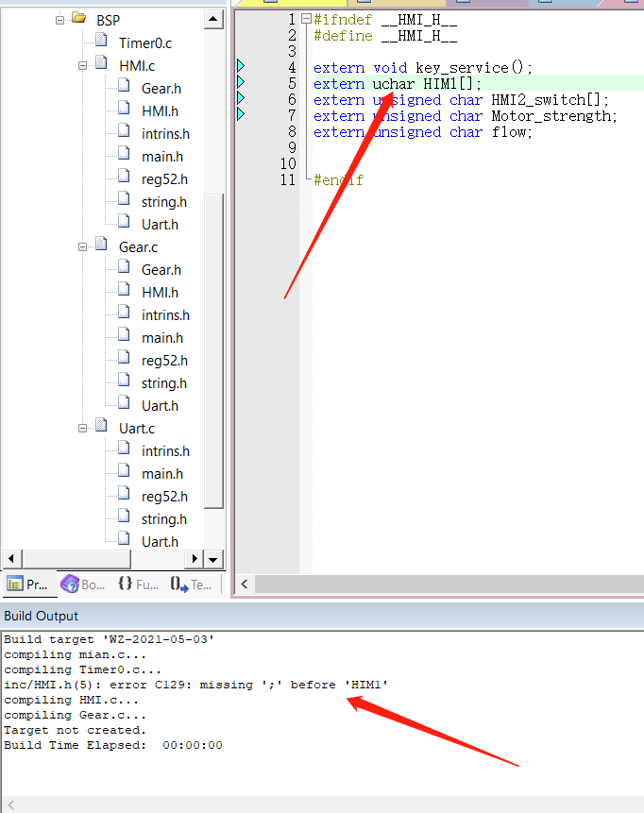The image size is (644, 813).
Task: Switch to the Functions (Fu...) tab
Action: [x=138, y=584]
